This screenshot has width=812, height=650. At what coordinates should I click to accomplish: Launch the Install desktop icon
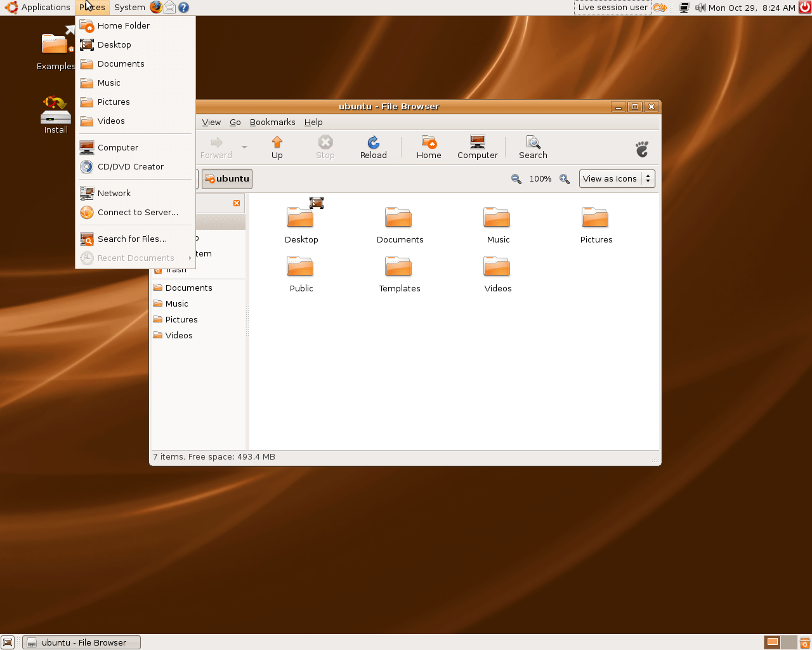pyautogui.click(x=56, y=114)
